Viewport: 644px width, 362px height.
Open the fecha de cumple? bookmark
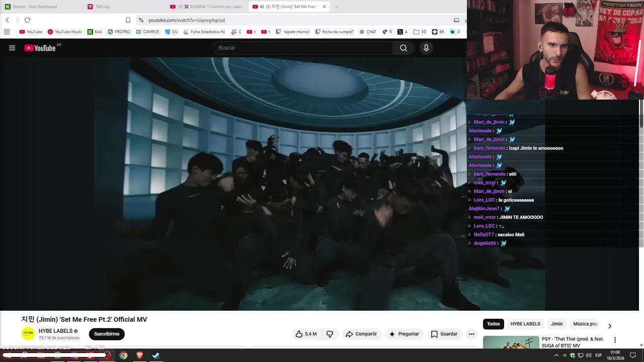point(335,32)
